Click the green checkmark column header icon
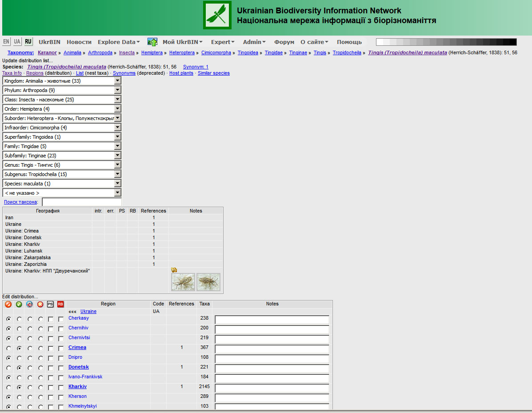The image size is (532, 413). (x=19, y=304)
